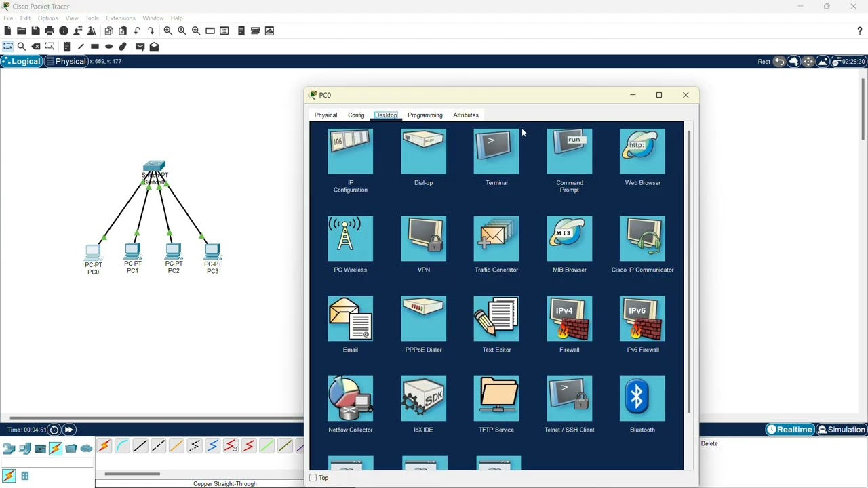This screenshot has height=488, width=868.
Task: Choose Automatic connection type lightning
Action: (x=104, y=446)
